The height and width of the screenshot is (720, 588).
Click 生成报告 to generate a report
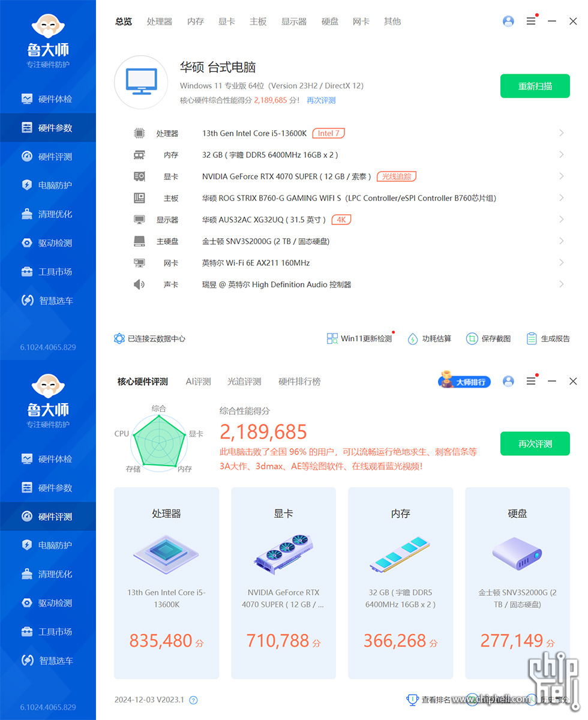coord(548,338)
